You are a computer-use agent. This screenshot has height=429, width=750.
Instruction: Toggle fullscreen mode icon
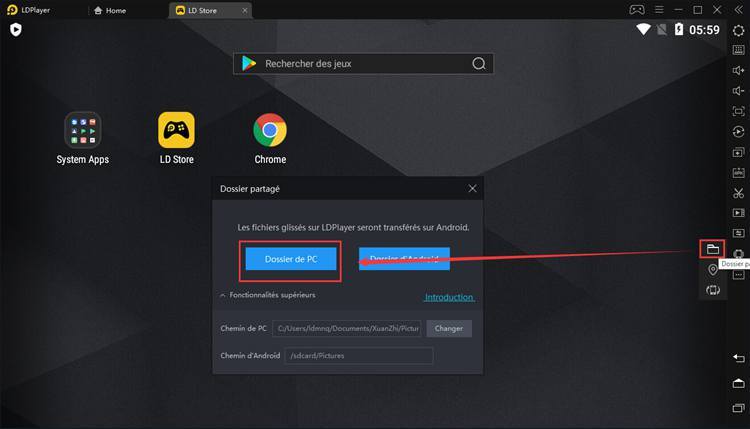[739, 111]
